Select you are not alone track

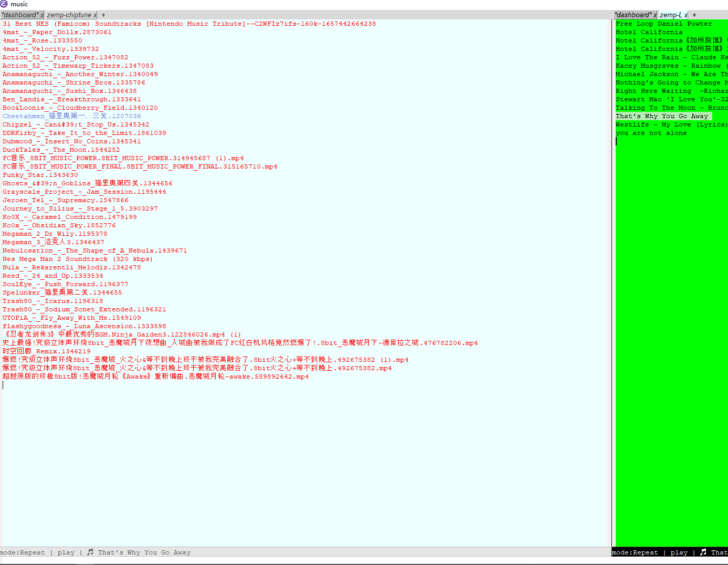point(651,133)
